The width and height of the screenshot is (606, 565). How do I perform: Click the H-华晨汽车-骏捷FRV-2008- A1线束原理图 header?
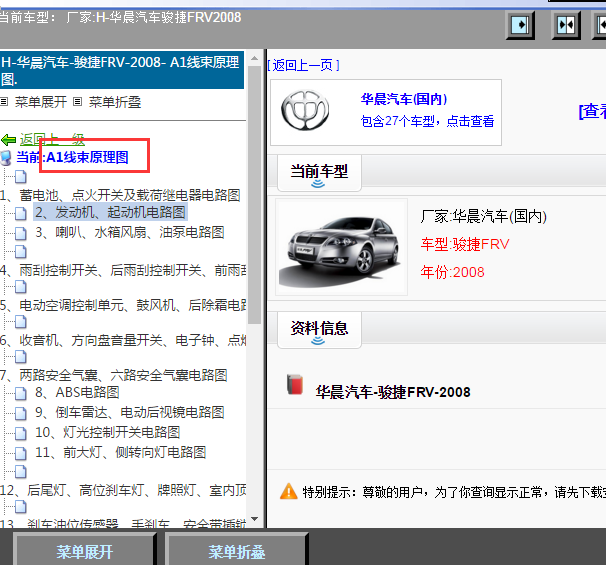(122, 70)
